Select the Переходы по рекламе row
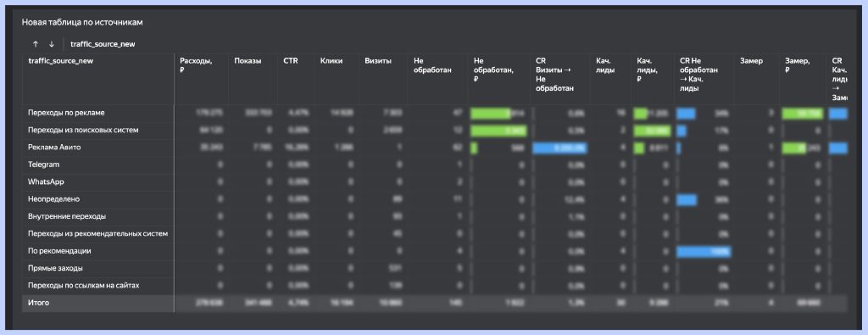Image resolution: width=868 pixels, height=335 pixels. click(x=435, y=113)
